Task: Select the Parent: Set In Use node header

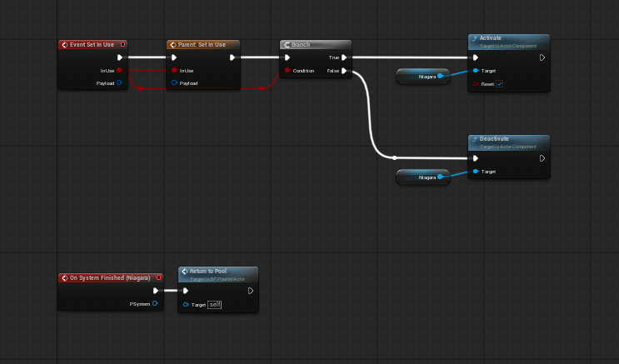Action: click(202, 44)
